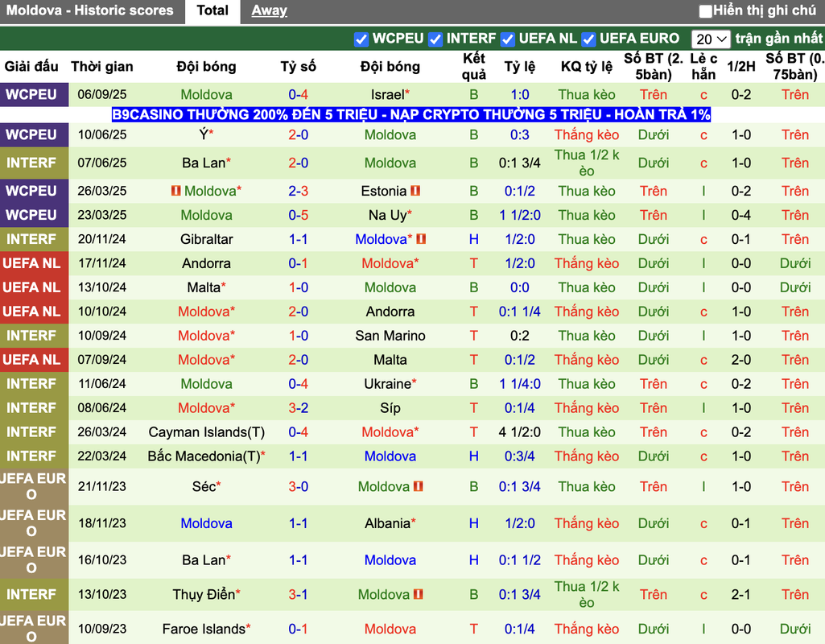This screenshot has height=644, width=825.
Task: Enable the Hiển thị ghi chú checkbox
Action: coord(705,10)
